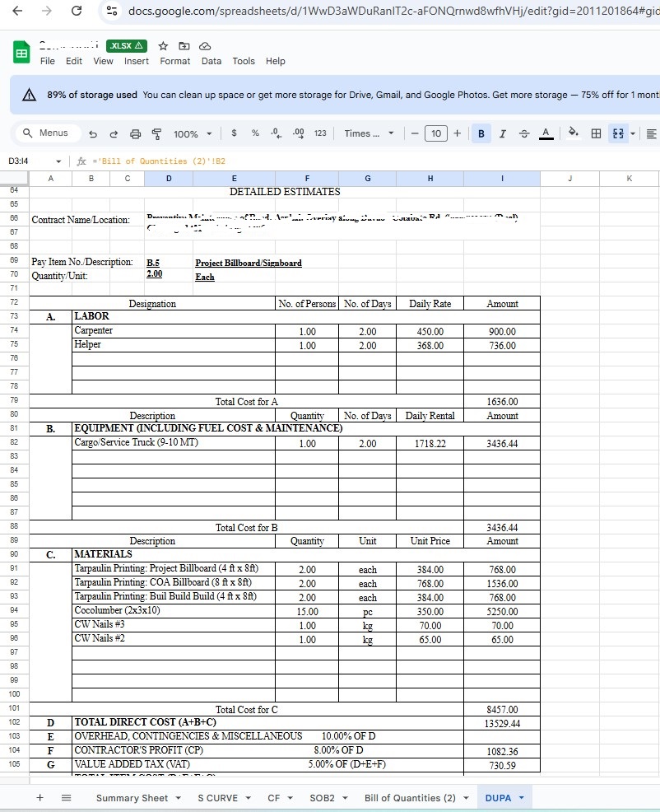This screenshot has height=812, width=660.
Task: Click the merge cells icon
Action: (618, 133)
